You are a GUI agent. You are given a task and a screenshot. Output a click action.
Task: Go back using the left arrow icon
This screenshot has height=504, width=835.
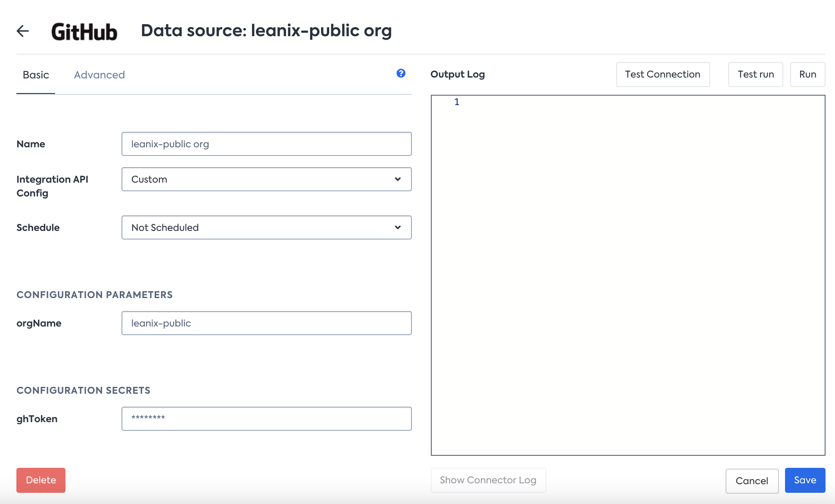(23, 31)
